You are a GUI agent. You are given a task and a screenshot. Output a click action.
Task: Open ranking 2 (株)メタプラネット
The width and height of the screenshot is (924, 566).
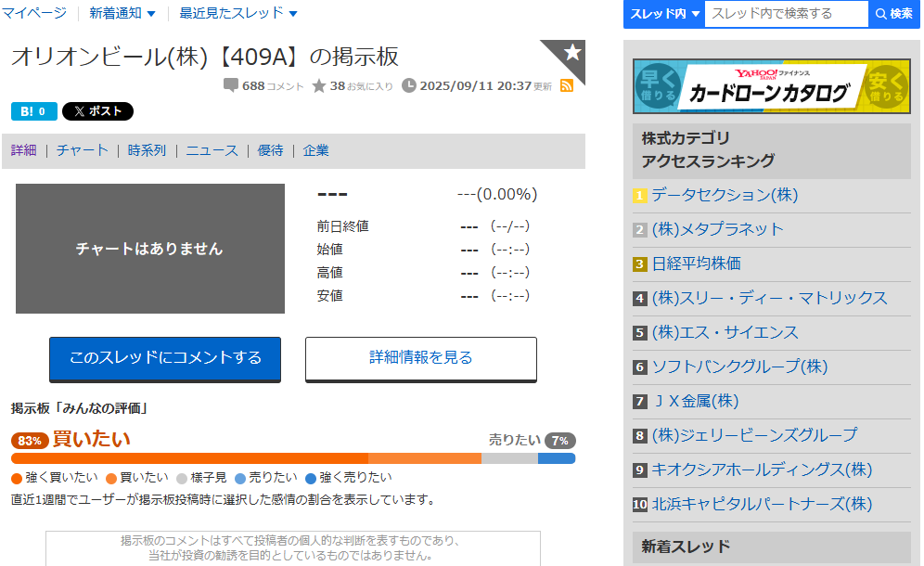pyautogui.click(x=718, y=229)
